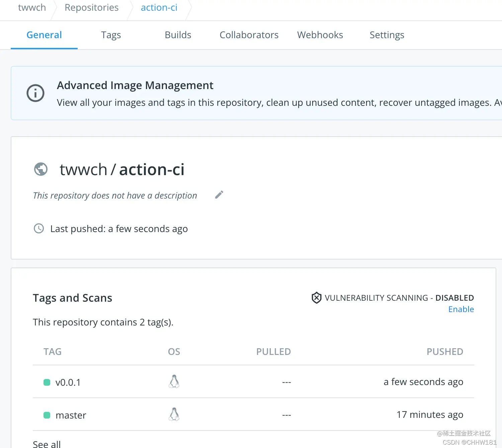
Task: Open the repository Settings tab
Action: (387, 35)
